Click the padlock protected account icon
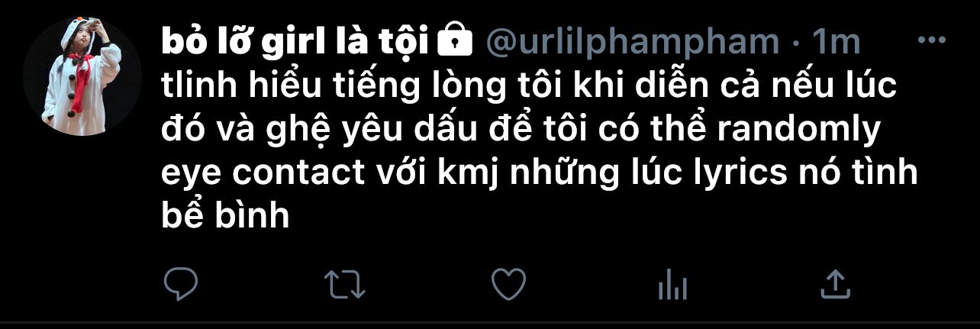Viewport: 980px width, 329px height. point(456,40)
